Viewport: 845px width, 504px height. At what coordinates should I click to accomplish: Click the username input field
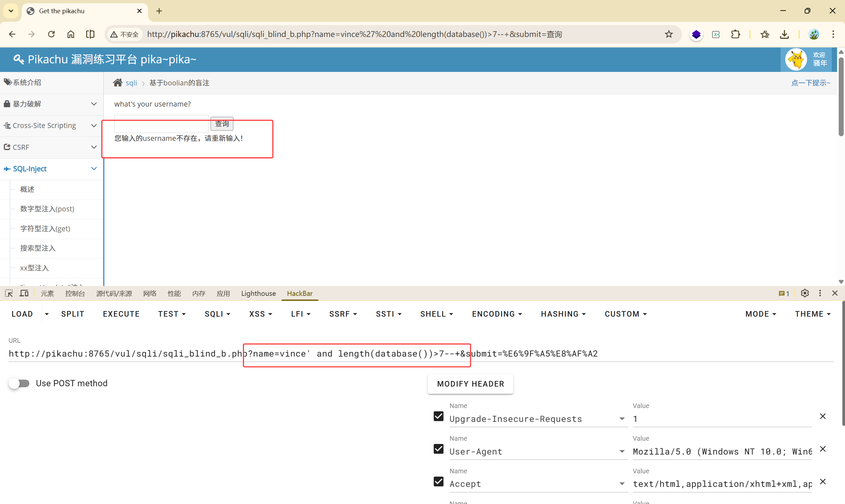click(161, 124)
